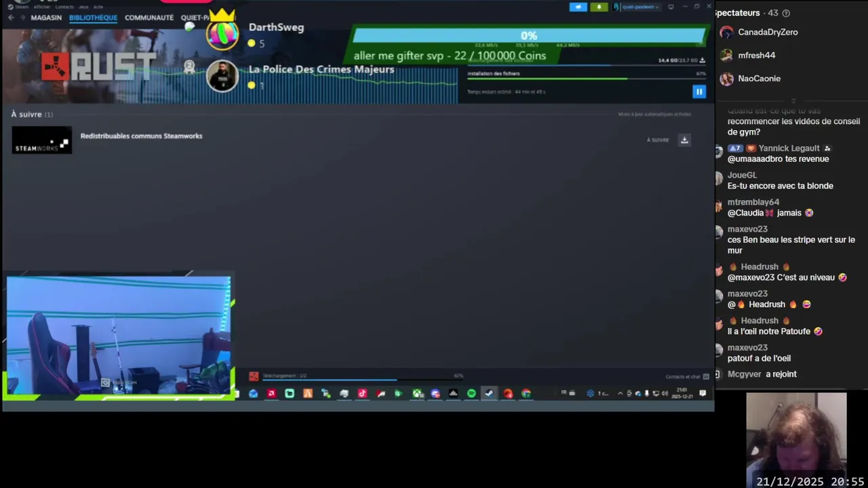This screenshot has width=868, height=488.
Task: Open the TikTok icon in taskbar
Action: tap(362, 393)
